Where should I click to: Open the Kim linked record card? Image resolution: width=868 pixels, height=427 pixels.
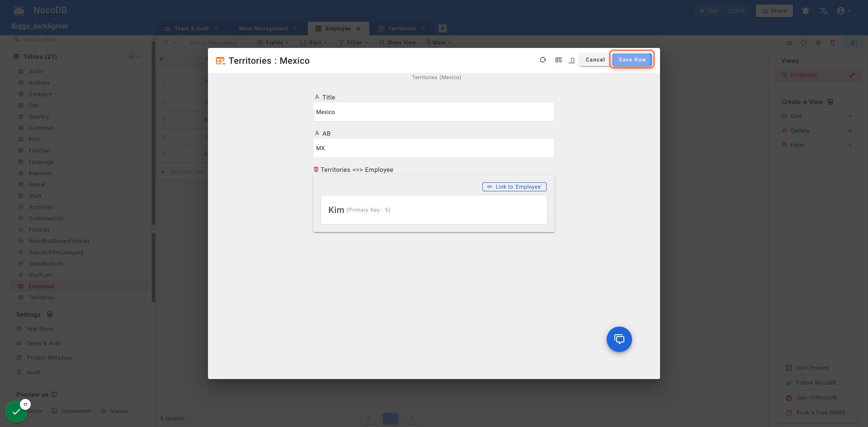tap(434, 210)
